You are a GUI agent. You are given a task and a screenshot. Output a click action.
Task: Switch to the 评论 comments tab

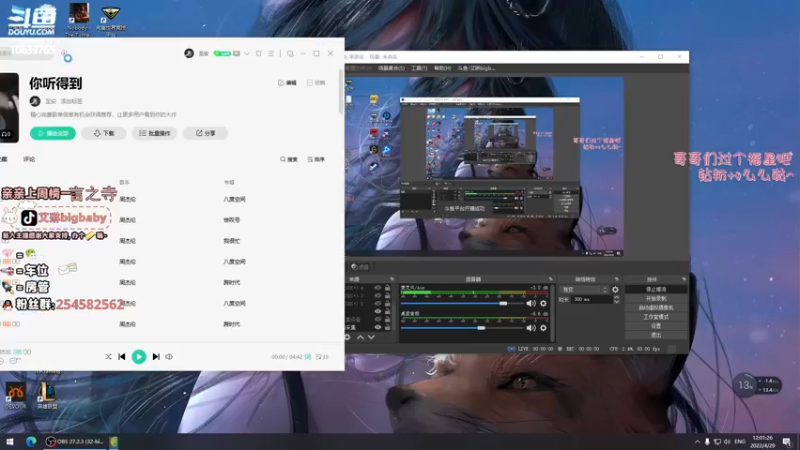(x=29, y=159)
